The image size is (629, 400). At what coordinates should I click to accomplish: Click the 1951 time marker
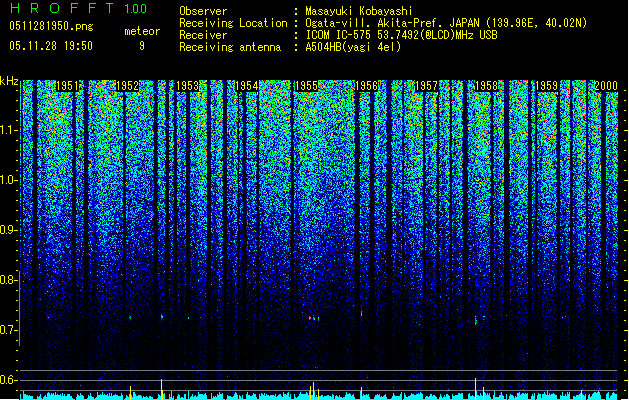[67, 86]
